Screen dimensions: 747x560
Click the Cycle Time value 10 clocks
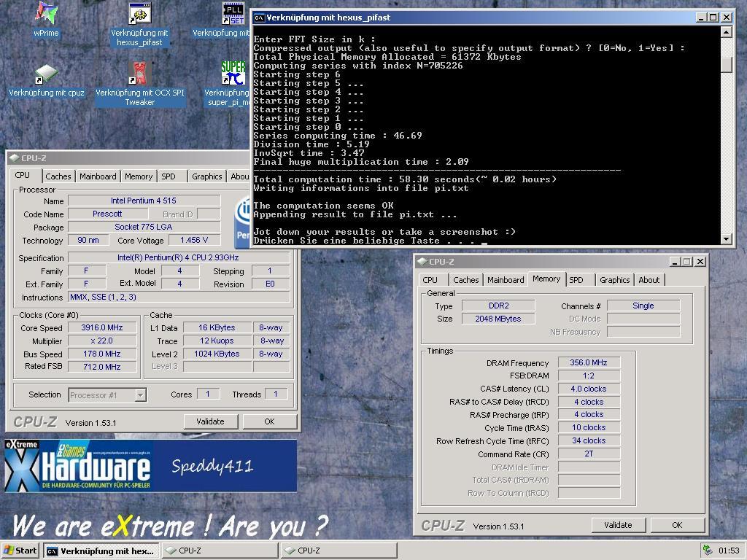pyautogui.click(x=589, y=427)
